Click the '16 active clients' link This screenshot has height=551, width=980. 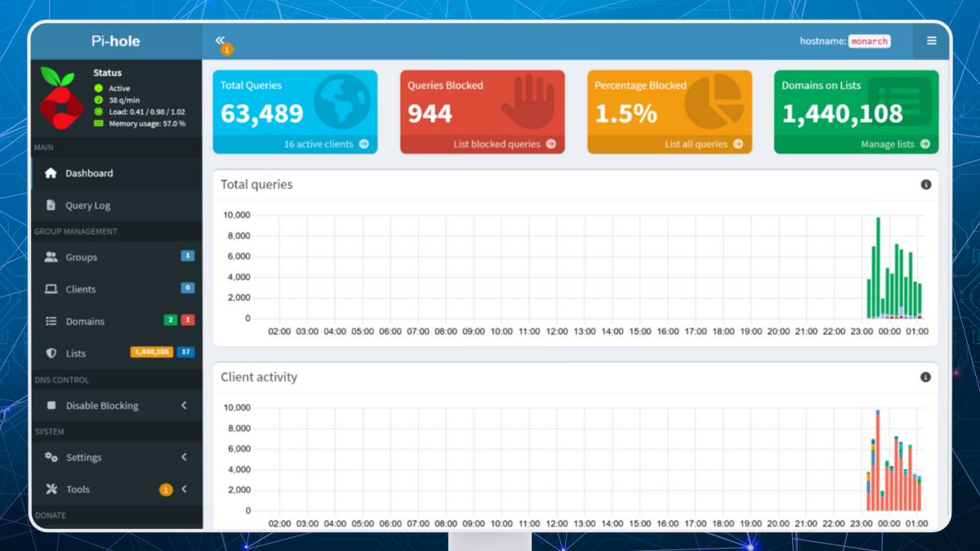coord(326,144)
